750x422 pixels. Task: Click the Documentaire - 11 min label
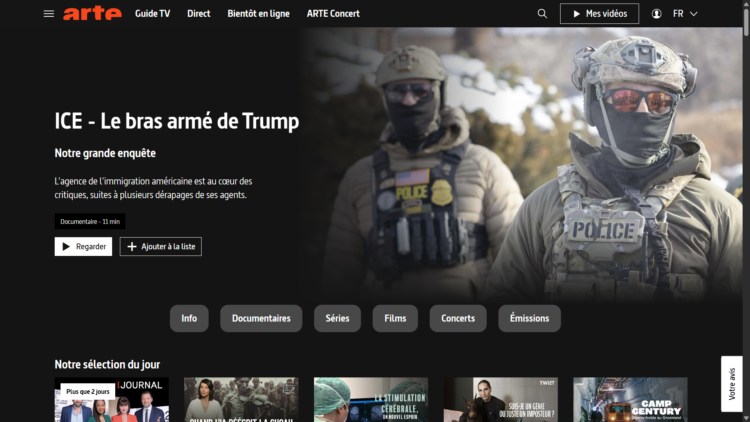point(90,222)
